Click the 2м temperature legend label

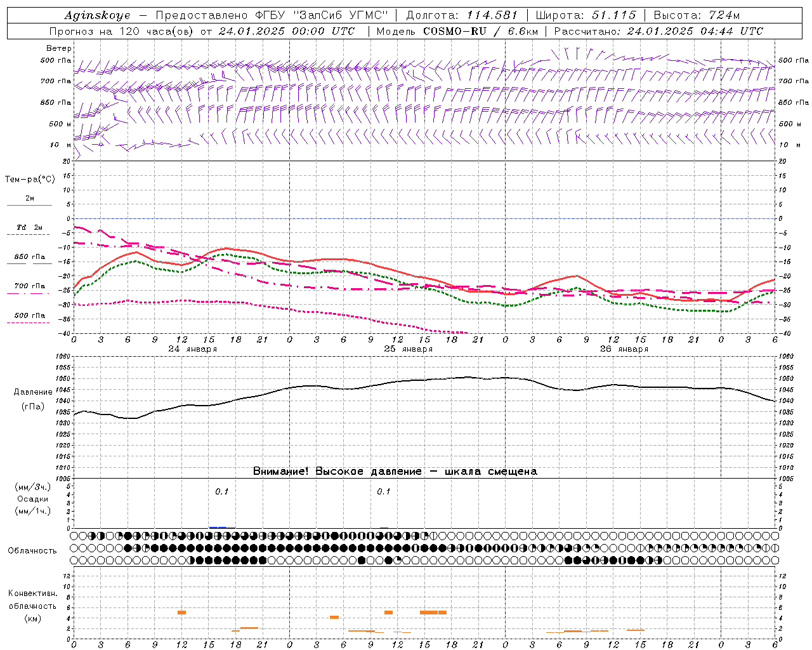pyautogui.click(x=30, y=198)
